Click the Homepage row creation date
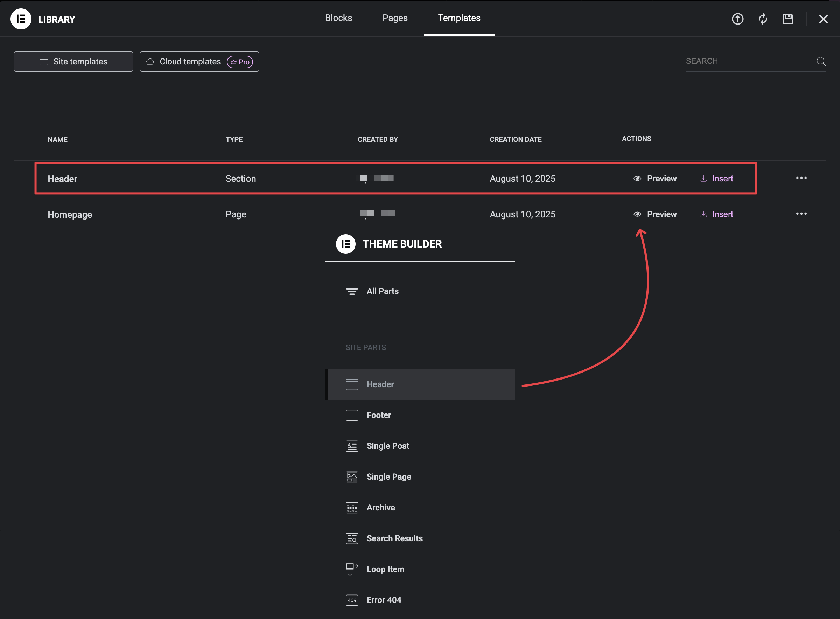The width and height of the screenshot is (840, 619). (x=523, y=214)
